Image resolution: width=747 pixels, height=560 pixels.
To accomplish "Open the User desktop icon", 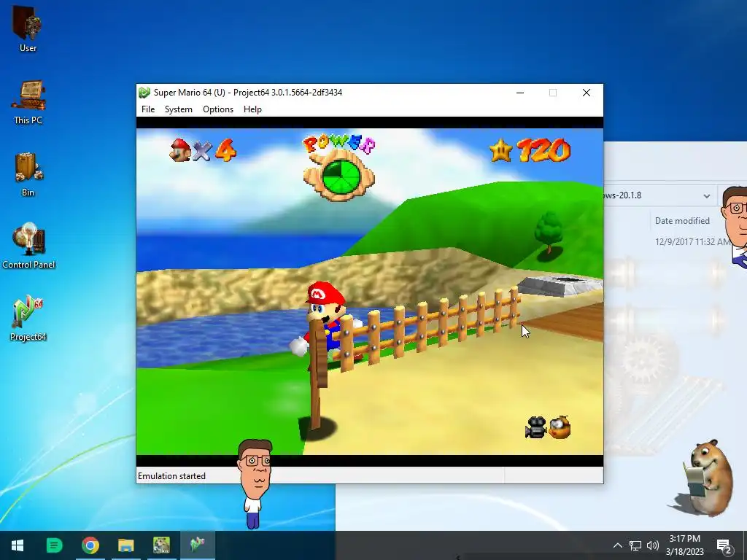I will coord(28,29).
